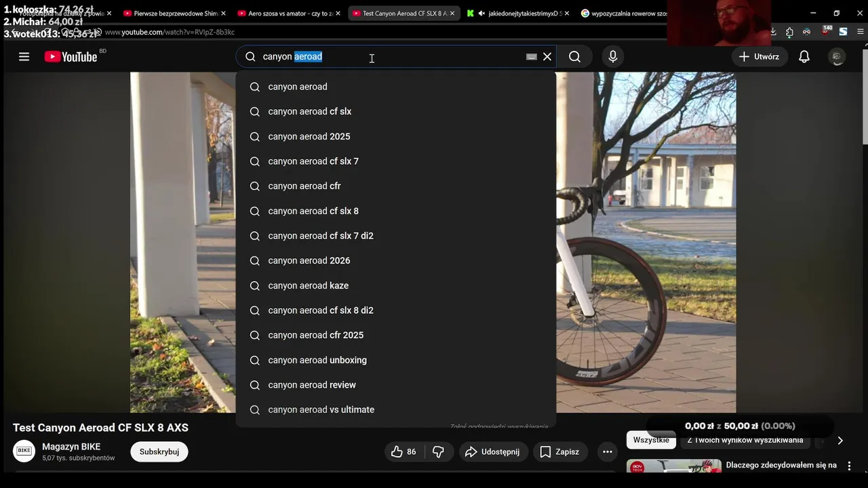Close the 'jakiedonejtytakiestrimyxD' tab

(x=567, y=14)
